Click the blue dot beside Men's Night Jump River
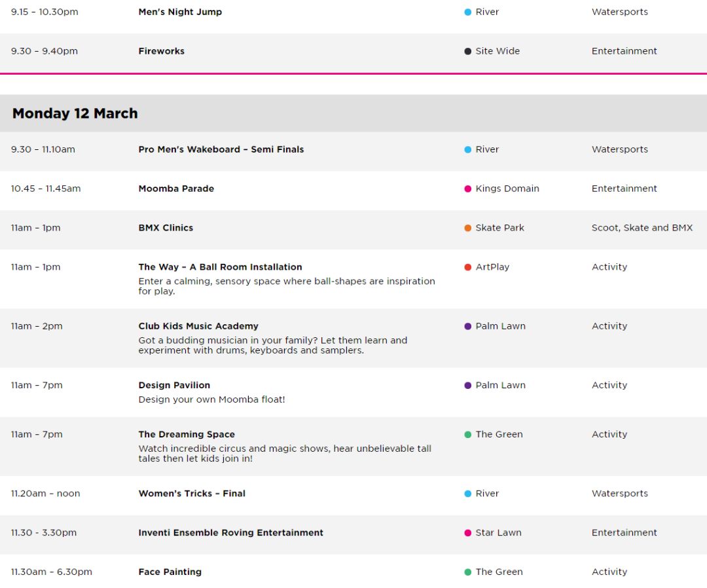Viewport: 707px width, 588px height. point(467,12)
